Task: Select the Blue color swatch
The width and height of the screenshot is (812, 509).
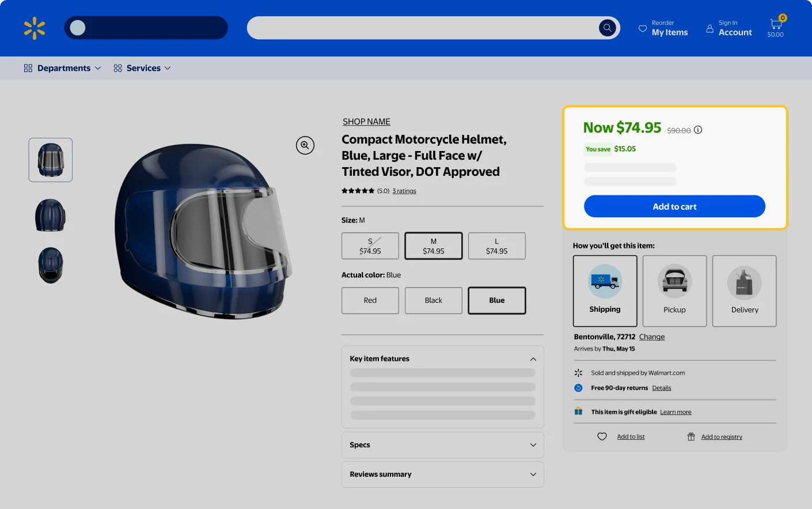Action: pyautogui.click(x=496, y=300)
